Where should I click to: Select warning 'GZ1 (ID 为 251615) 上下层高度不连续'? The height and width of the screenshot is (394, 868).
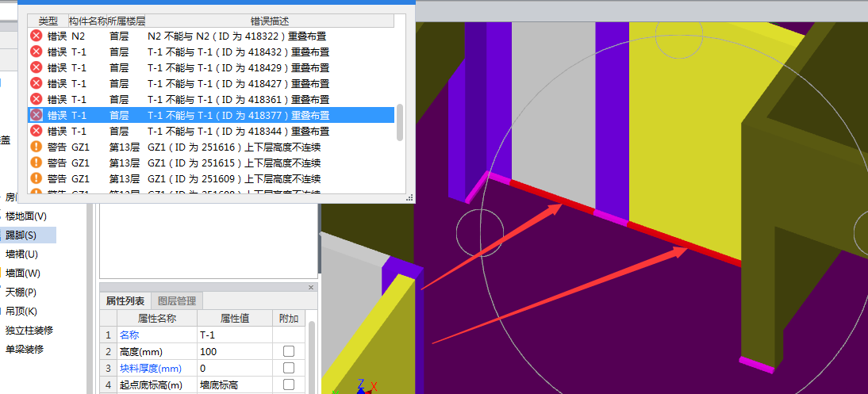pos(234,163)
